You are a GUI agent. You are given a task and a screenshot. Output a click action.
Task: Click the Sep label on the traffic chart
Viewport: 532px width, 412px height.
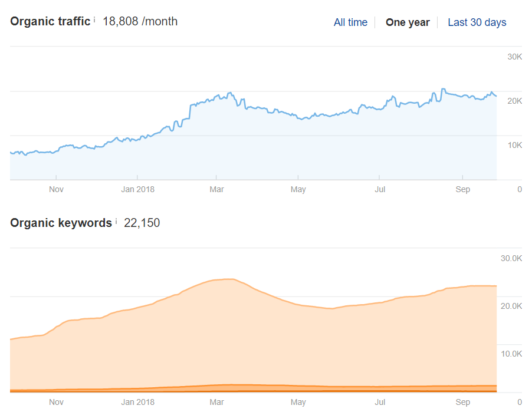463,189
